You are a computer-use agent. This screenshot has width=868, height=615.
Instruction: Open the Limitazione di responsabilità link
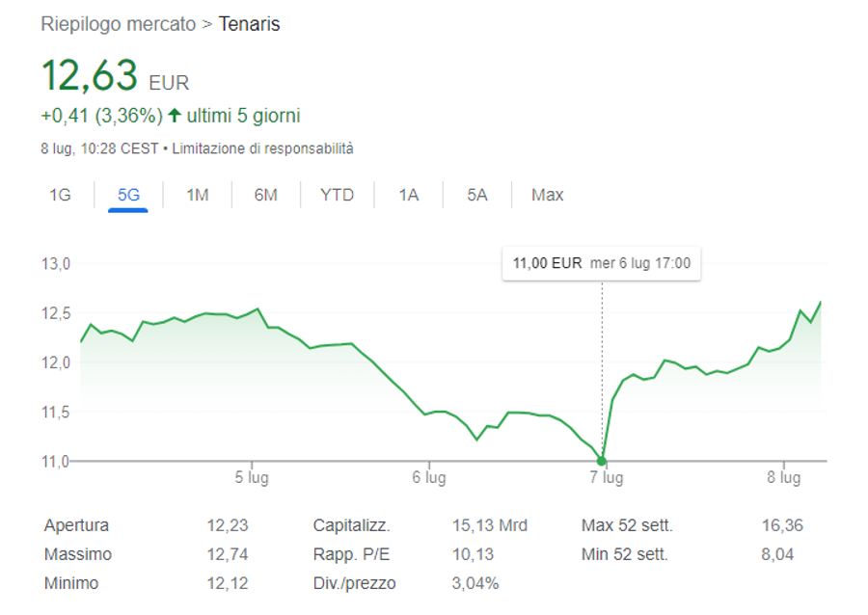262,148
